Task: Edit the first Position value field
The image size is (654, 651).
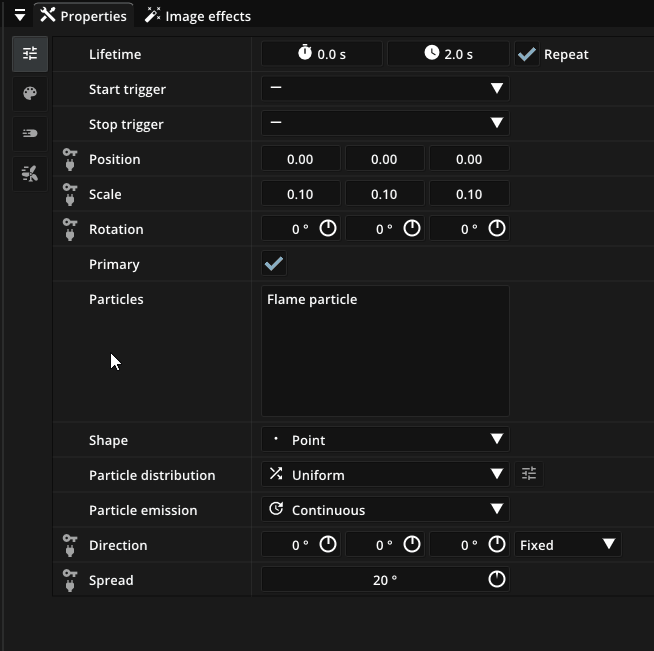Action: pos(300,159)
